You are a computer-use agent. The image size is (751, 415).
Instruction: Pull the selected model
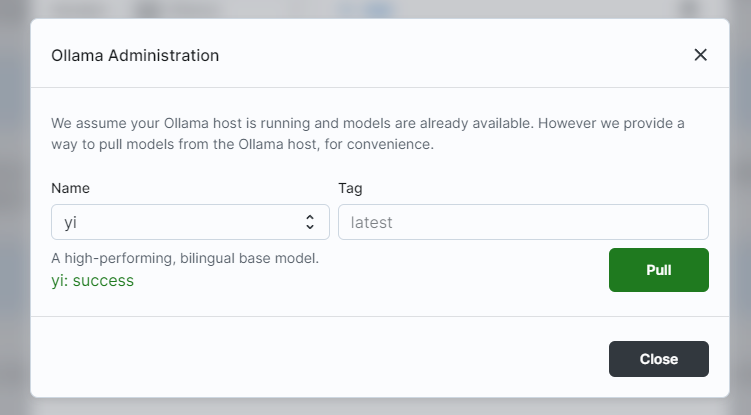click(659, 270)
